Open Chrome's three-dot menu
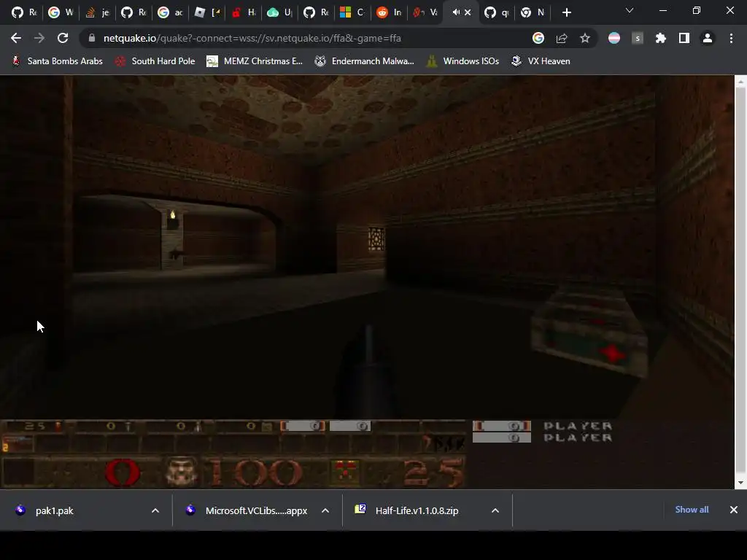The image size is (747, 560). pyautogui.click(x=731, y=38)
